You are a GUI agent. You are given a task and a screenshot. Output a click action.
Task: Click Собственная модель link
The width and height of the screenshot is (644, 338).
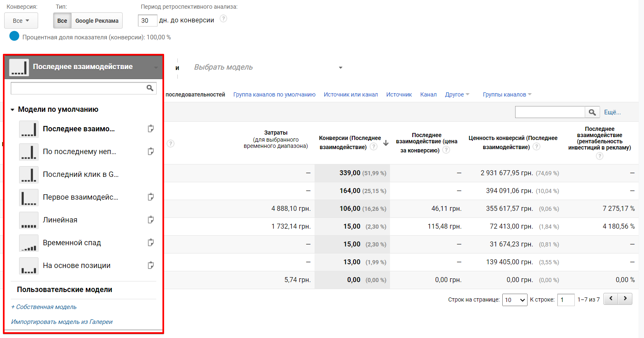pos(44,307)
